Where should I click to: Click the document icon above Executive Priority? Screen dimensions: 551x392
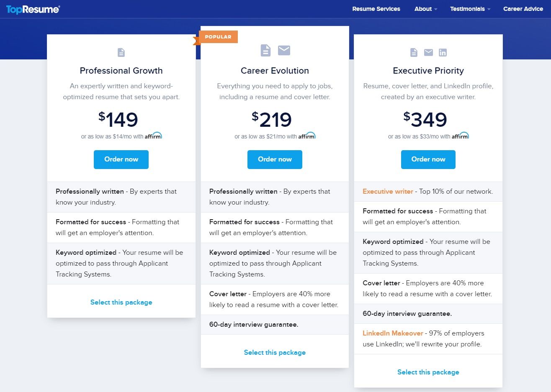coord(414,52)
